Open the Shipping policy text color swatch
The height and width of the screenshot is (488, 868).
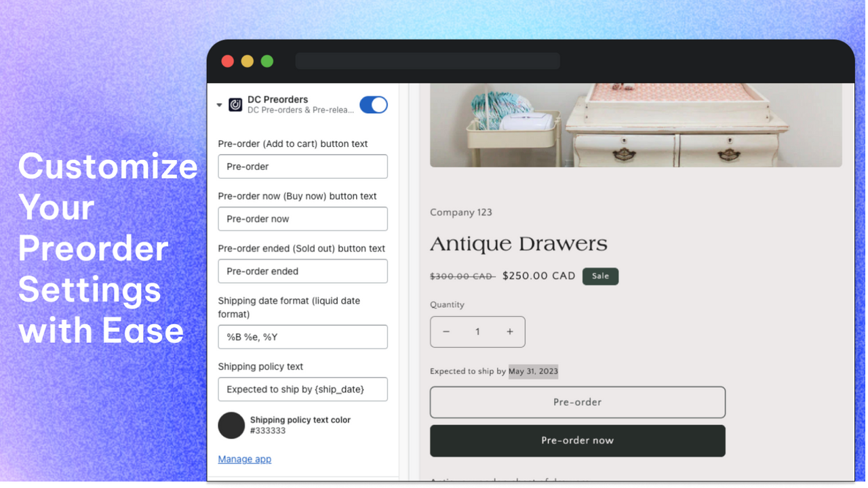point(231,426)
